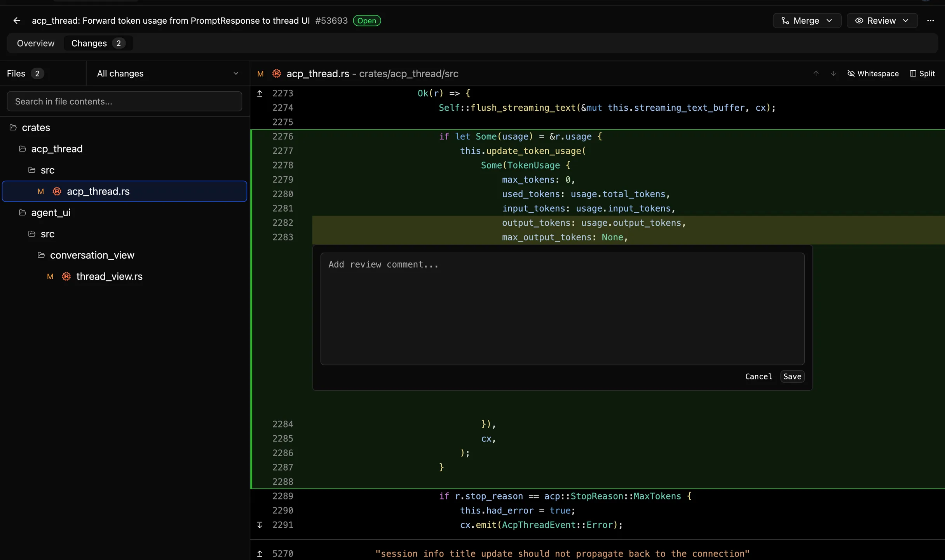
Task: Select the Changes tab
Action: tap(98, 43)
